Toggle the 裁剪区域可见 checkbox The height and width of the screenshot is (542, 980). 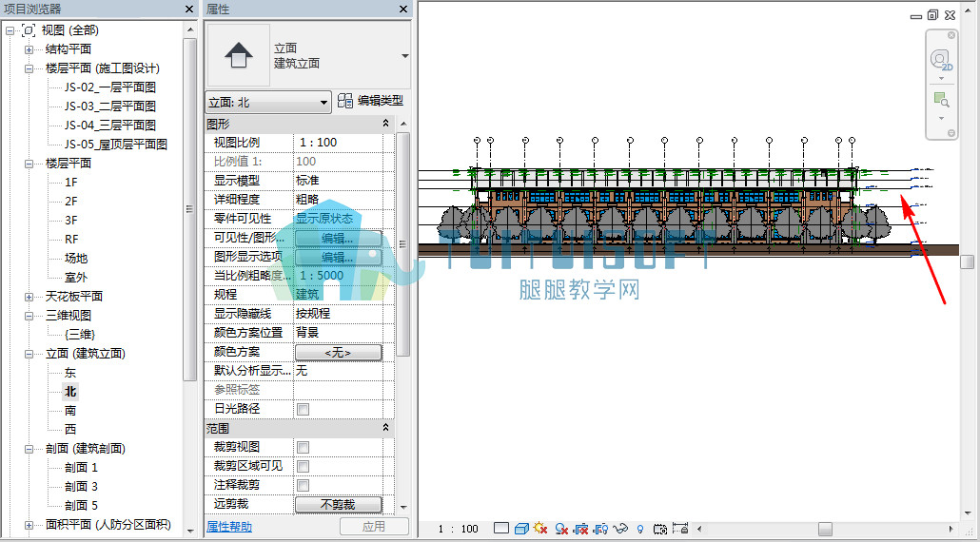[304, 467]
